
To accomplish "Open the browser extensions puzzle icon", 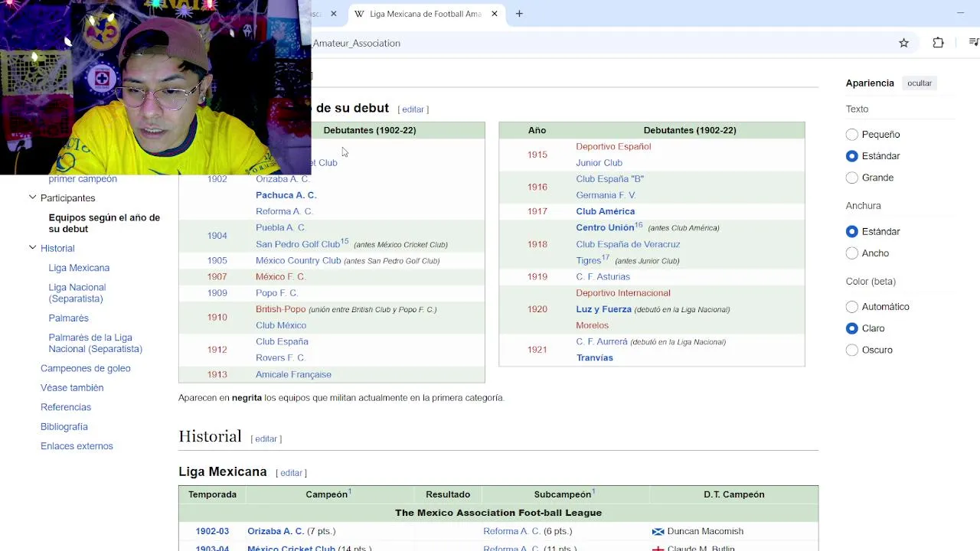I will pos(938,43).
